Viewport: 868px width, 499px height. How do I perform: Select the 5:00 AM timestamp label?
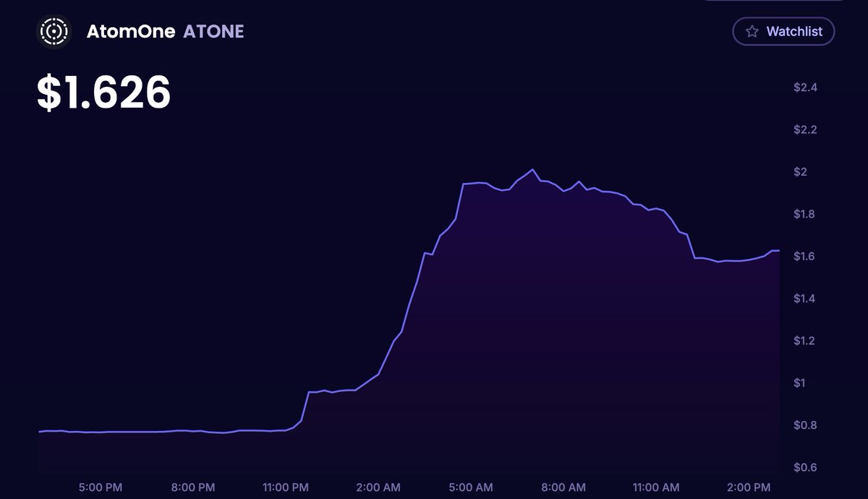[x=470, y=487]
